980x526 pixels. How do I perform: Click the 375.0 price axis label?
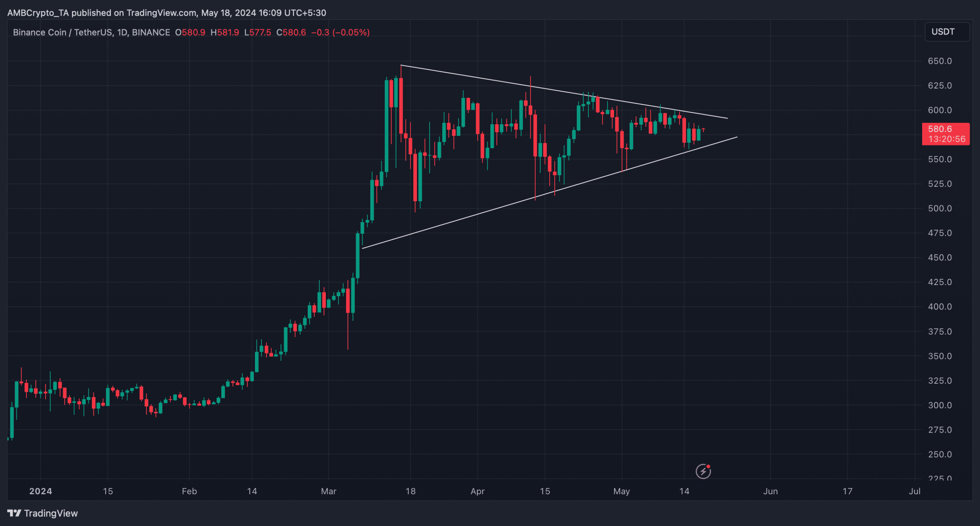click(x=939, y=331)
